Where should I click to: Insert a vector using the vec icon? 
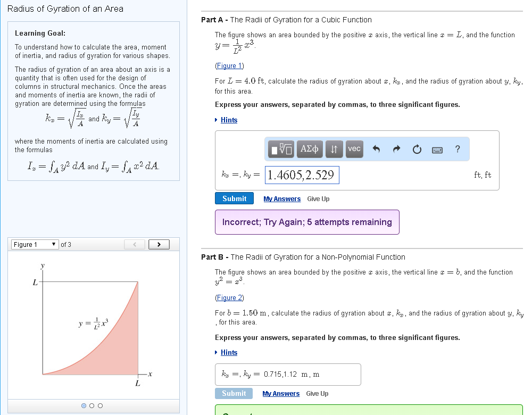tap(354, 149)
